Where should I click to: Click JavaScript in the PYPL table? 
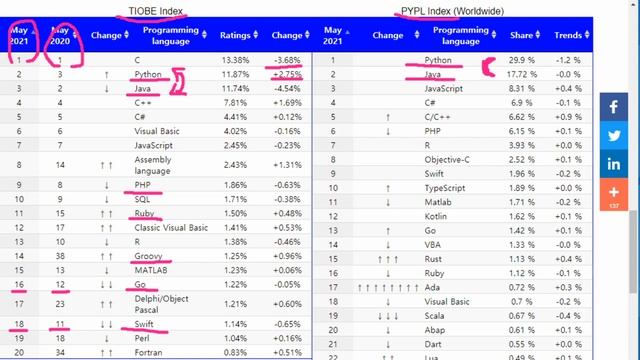(x=443, y=89)
